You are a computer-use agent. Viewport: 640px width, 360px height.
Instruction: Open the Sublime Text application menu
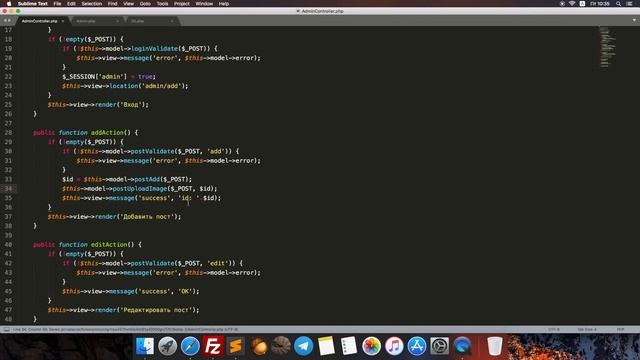tap(33, 4)
